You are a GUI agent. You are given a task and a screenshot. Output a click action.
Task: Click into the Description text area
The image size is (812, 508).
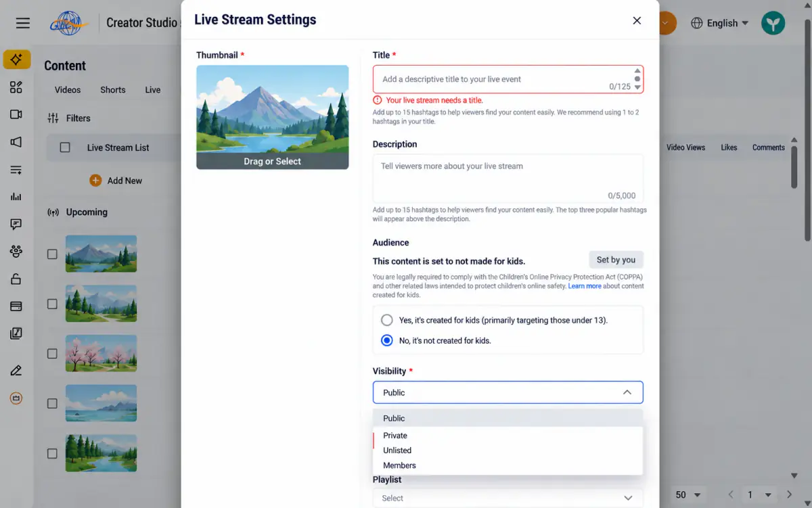pyautogui.click(x=507, y=179)
